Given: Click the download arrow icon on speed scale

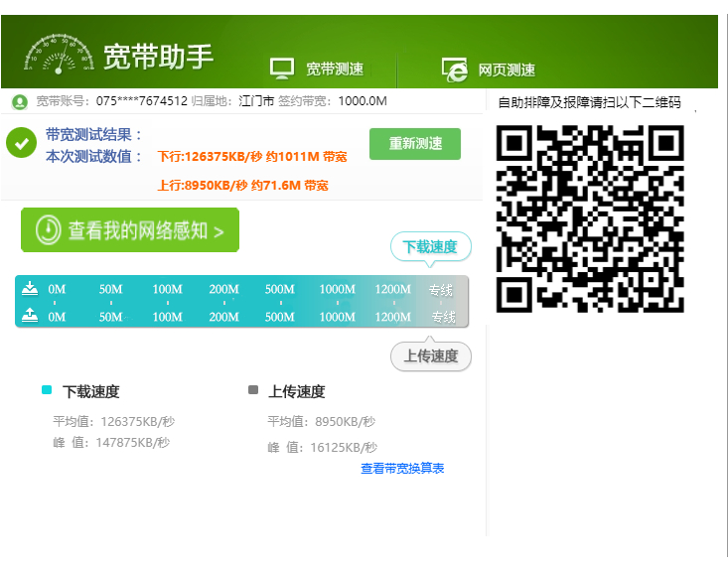Looking at the screenshot, I should [30, 288].
